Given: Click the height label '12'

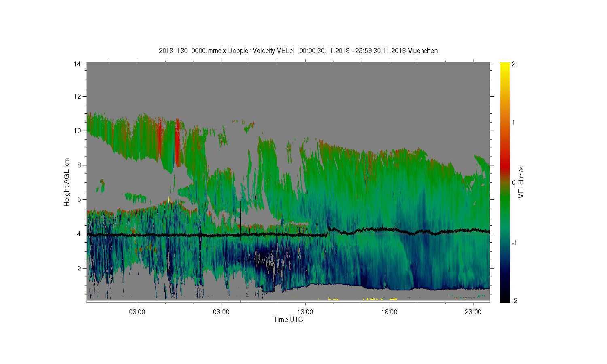Looking at the screenshot, I should [x=77, y=96].
